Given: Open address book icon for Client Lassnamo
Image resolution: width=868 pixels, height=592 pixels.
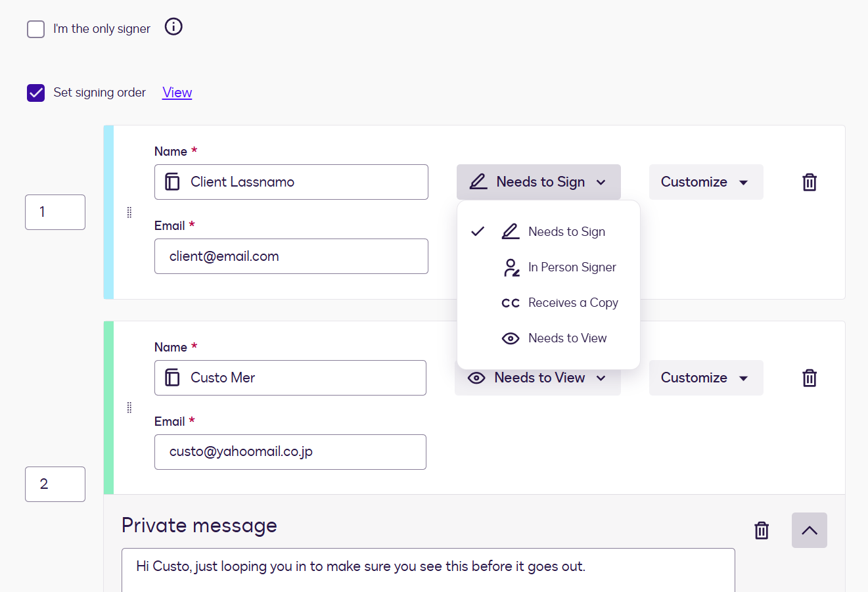Looking at the screenshot, I should pos(172,182).
